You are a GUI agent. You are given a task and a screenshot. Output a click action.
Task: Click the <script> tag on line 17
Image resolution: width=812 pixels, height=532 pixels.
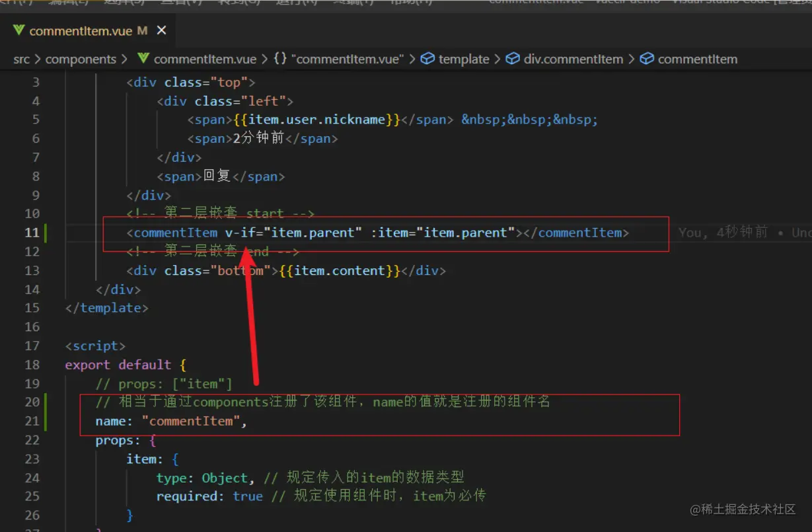tap(95, 346)
